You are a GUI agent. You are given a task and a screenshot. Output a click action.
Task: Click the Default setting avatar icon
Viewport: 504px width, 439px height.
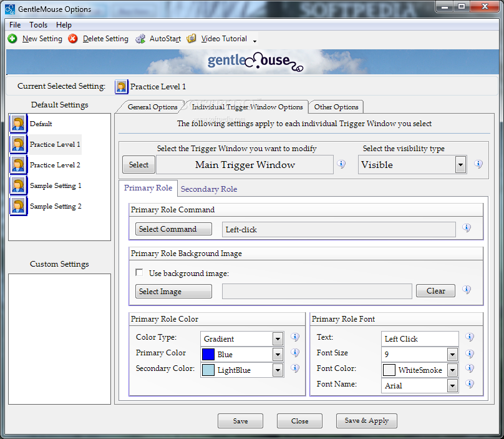[18, 124]
